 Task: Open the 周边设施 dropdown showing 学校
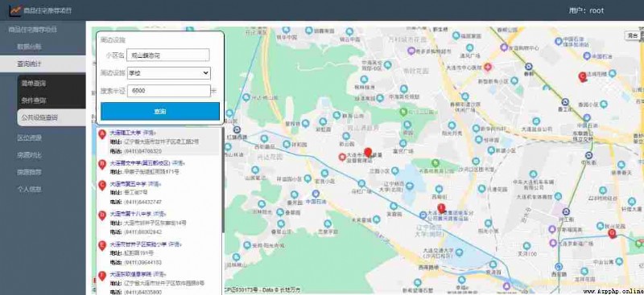pyautogui.click(x=169, y=73)
